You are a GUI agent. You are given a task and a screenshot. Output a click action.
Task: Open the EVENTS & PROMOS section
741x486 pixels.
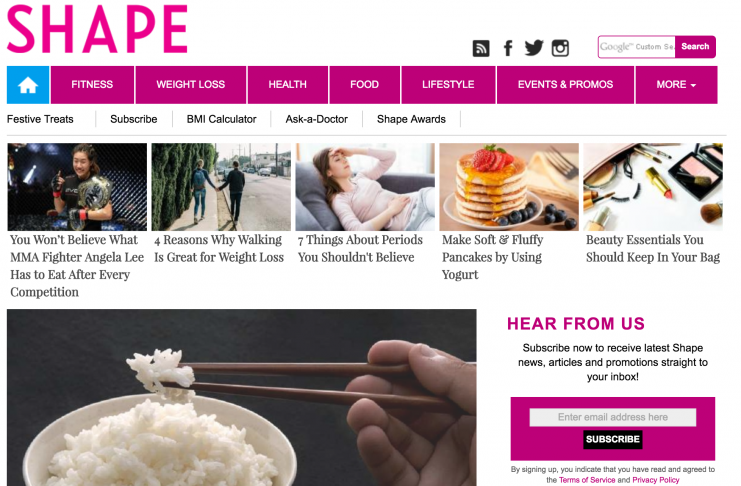tap(565, 85)
